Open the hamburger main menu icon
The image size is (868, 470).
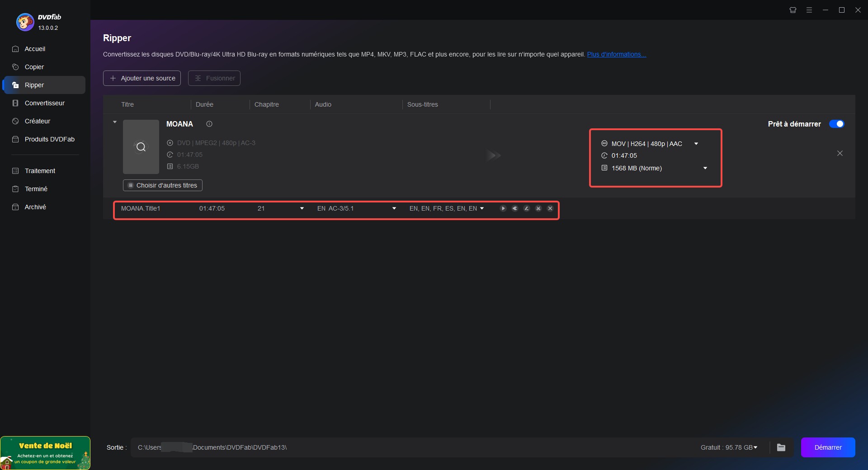click(809, 10)
